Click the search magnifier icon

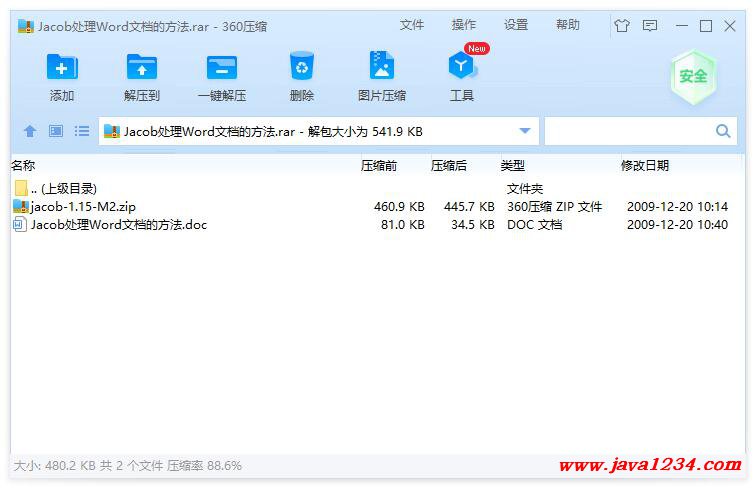point(723,131)
